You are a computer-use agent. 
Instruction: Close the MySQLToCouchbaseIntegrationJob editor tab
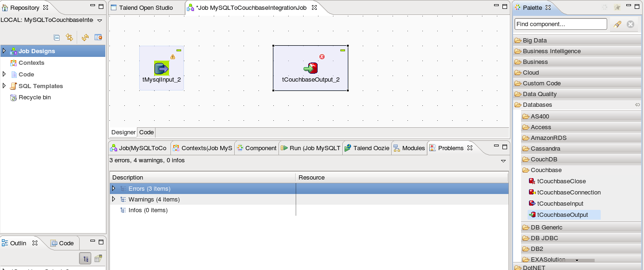314,8
